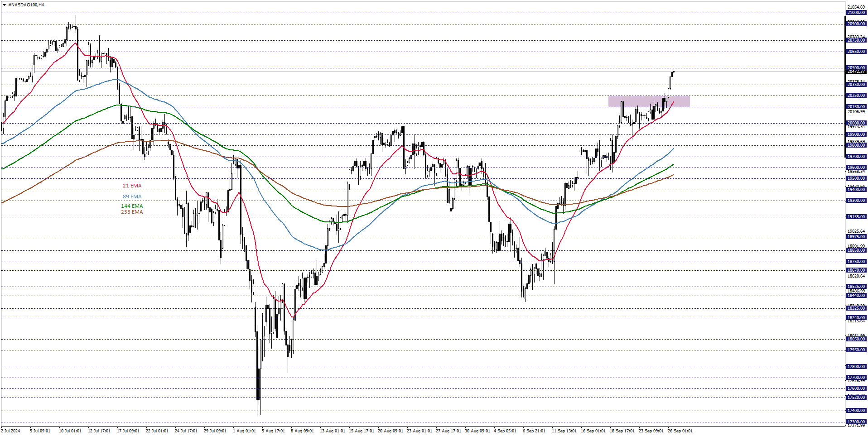Click the 17600.00 price level label

click(x=856, y=388)
